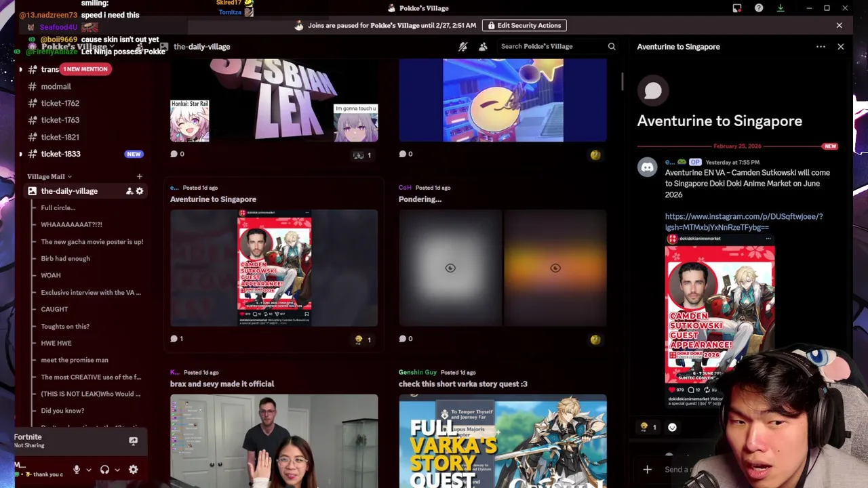This screenshot has height=488, width=868.
Task: Open Aventurine post card image thumbnail
Action: click(274, 268)
